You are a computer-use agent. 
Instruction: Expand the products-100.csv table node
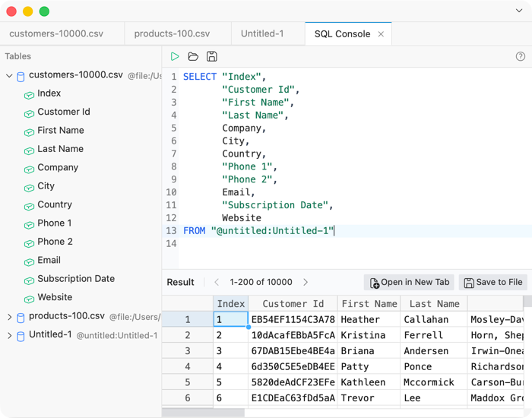click(x=9, y=317)
